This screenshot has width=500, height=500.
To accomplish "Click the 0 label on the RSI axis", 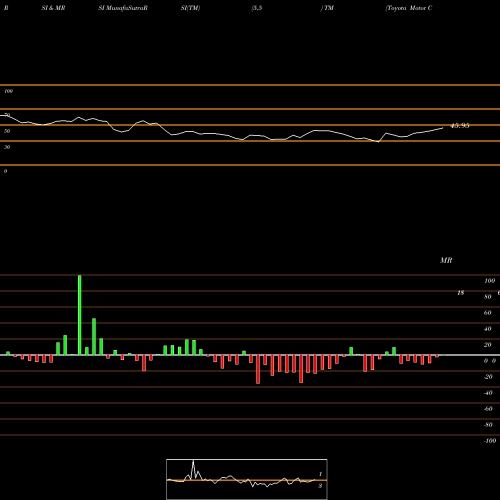I will 5,171.
